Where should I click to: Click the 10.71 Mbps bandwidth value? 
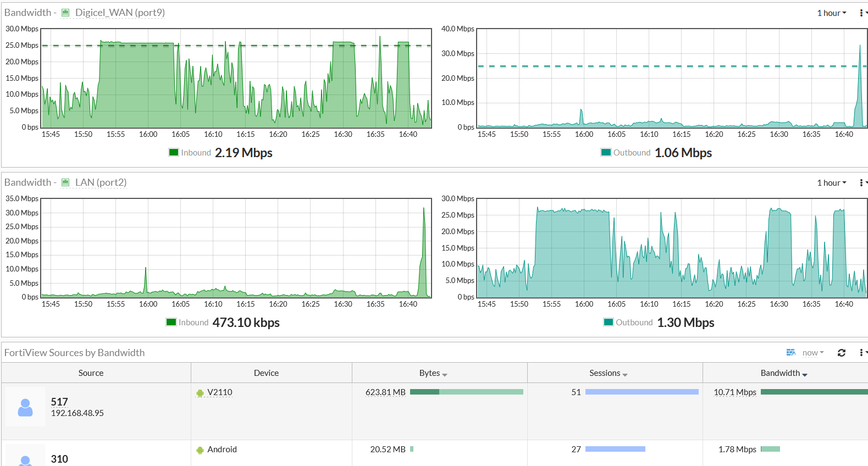tap(735, 392)
